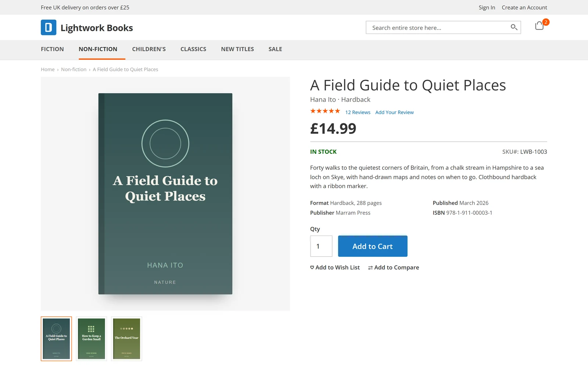Click the Hana Ito · Hardback subtitle
Viewport: 588px width, 368px height.
coord(340,99)
